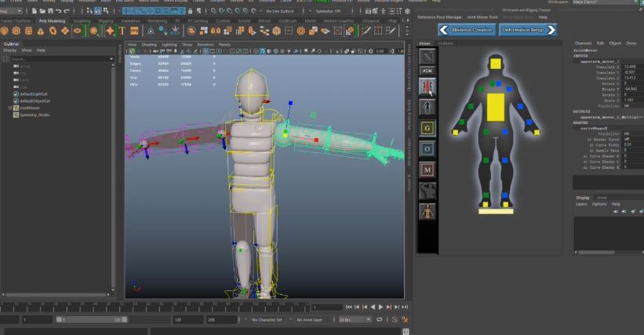This screenshot has width=644, height=335.
Task: Click the G global mover icon
Action: (427, 128)
